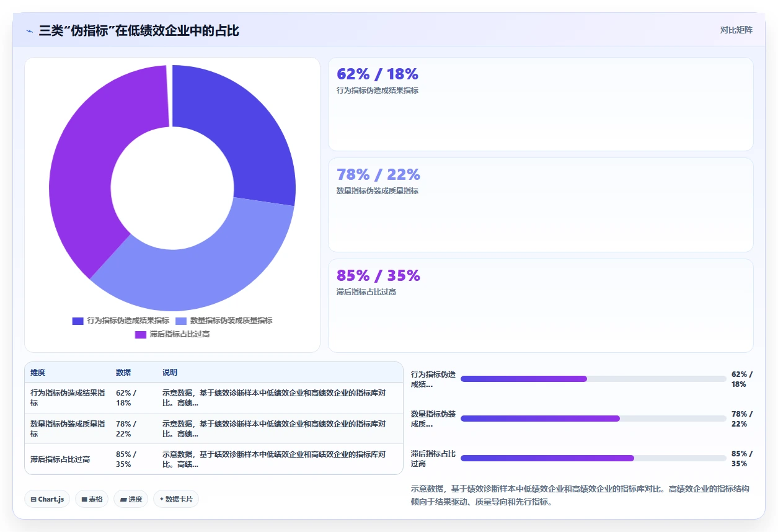778x532 pixels.
Task: Click table cell 数量指标伪装成质量指标
Action: pos(68,429)
